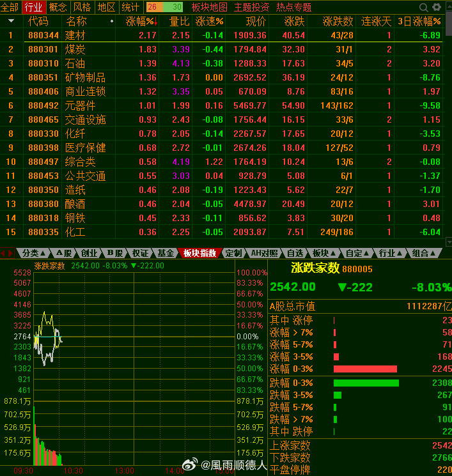Open the 主题投资 link

click(x=251, y=7)
